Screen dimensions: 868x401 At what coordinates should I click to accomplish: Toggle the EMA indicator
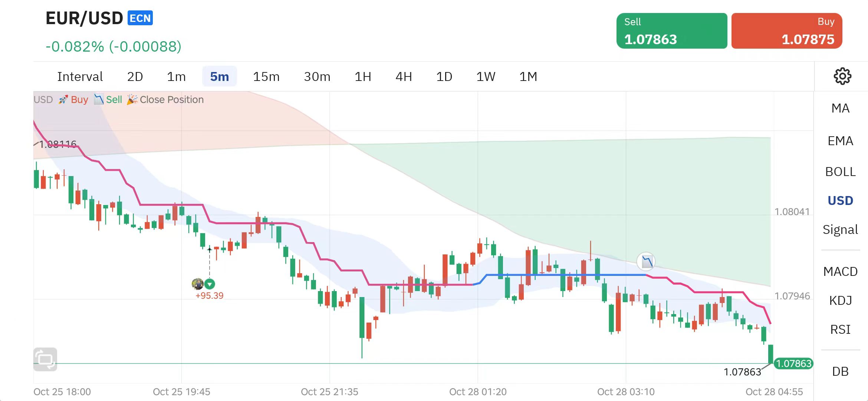tap(840, 141)
